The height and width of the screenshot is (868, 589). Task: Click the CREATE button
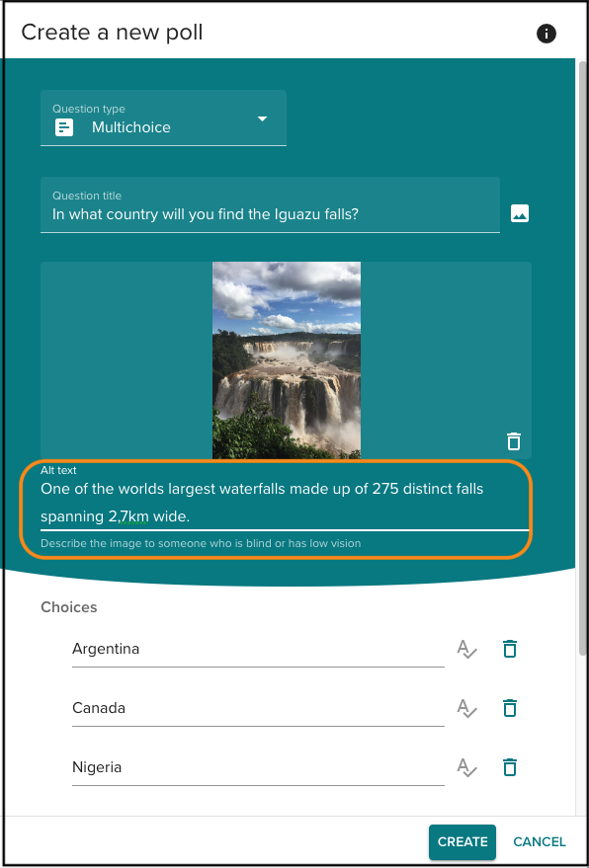[463, 842]
